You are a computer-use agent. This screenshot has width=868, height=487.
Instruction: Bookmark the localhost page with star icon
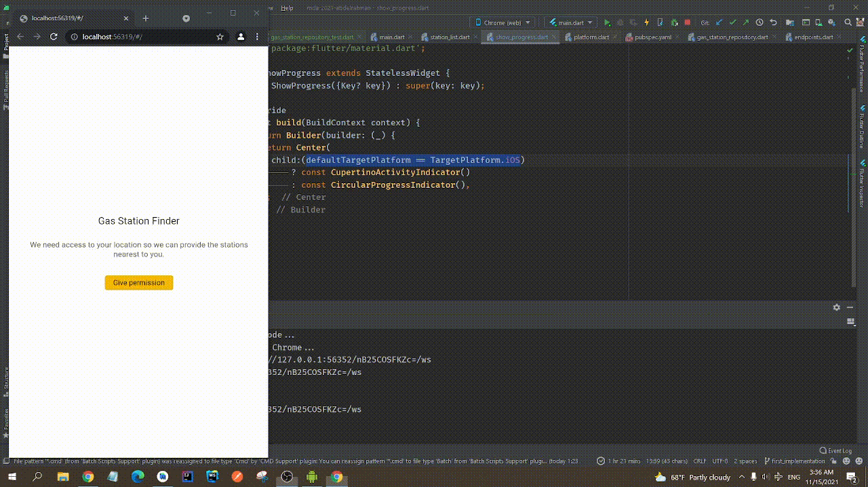tap(220, 37)
